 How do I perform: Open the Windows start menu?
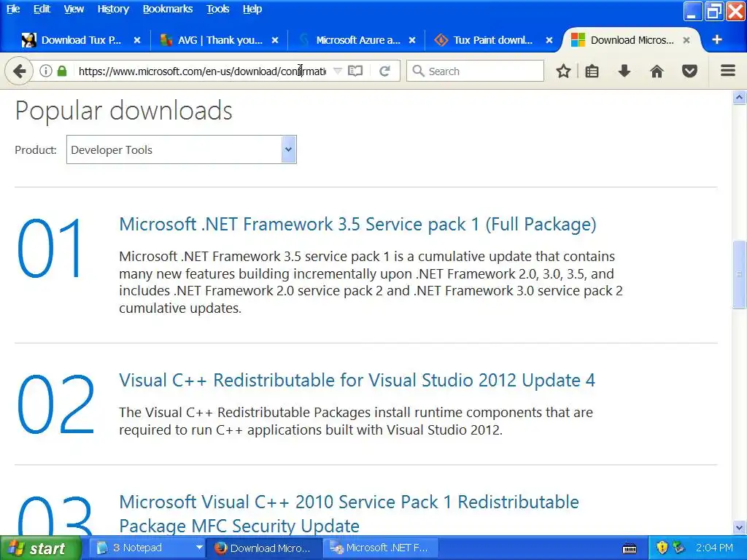40,548
